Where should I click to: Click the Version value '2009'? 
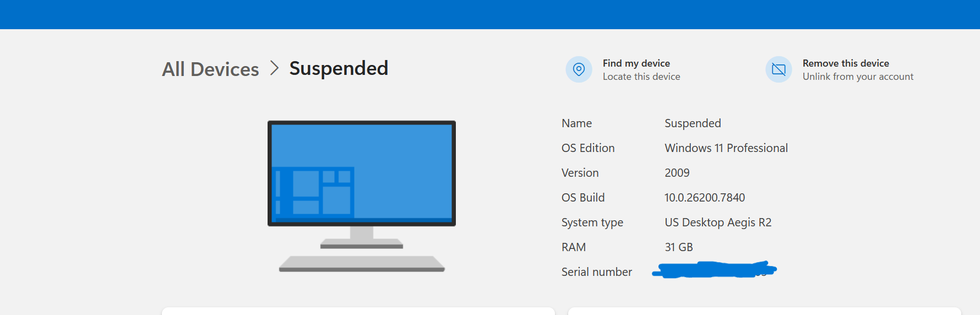[677, 173]
